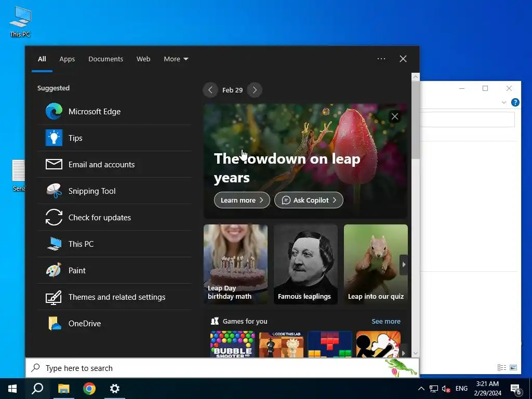Open Help in the background window
Viewport: 532px width, 399px height.
pyautogui.click(x=515, y=102)
